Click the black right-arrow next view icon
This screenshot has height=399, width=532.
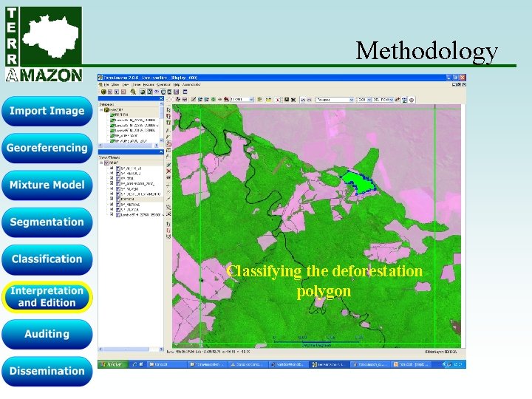point(220,100)
